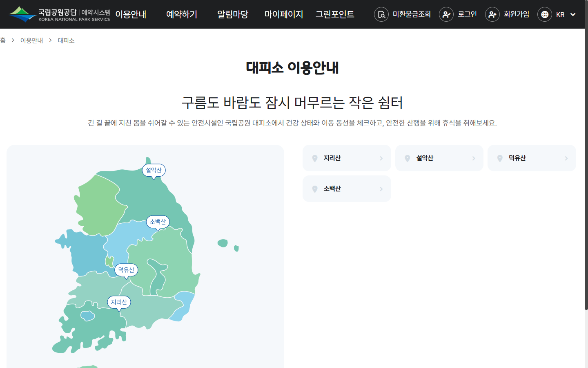Click 대피소 in the breadcrumb
Viewport: 588px width, 368px height.
click(66, 40)
